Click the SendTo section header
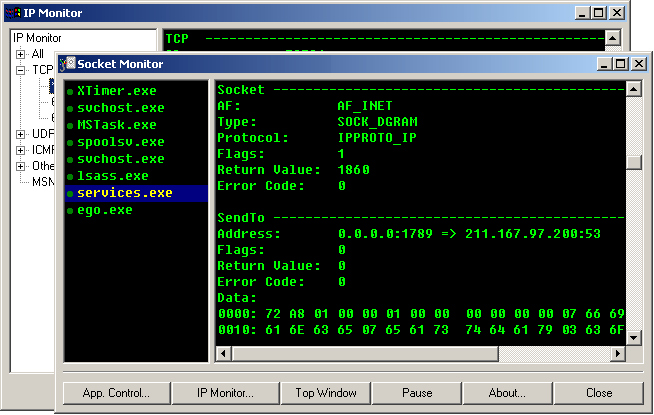The width and height of the screenshot is (654, 415). [x=241, y=218]
